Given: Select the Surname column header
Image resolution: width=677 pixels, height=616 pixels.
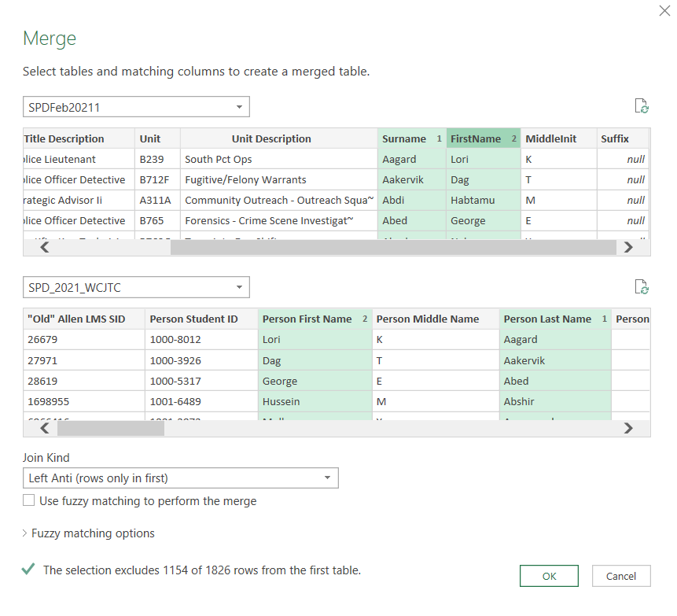Looking at the screenshot, I should coord(404,138).
